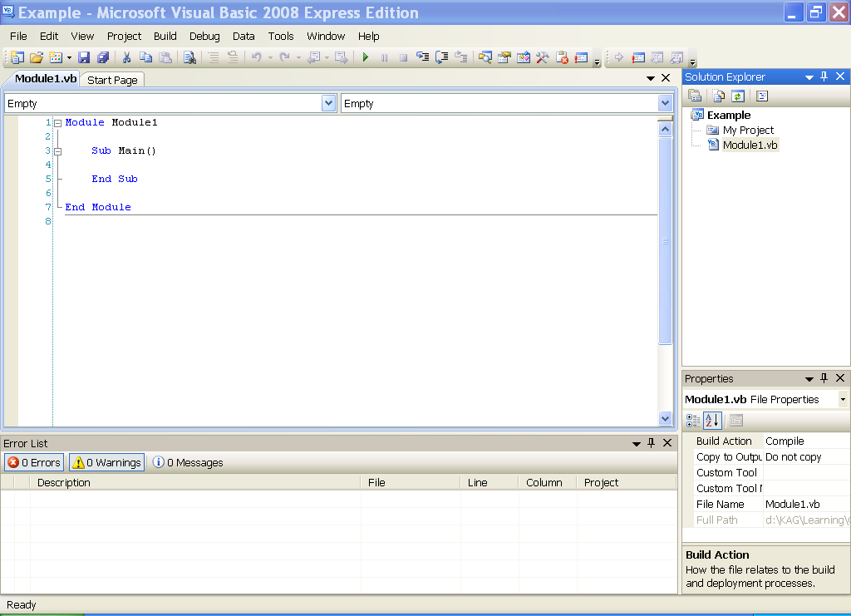The width and height of the screenshot is (851, 616).
Task: Open the right Empty method name dropdown
Action: [666, 103]
